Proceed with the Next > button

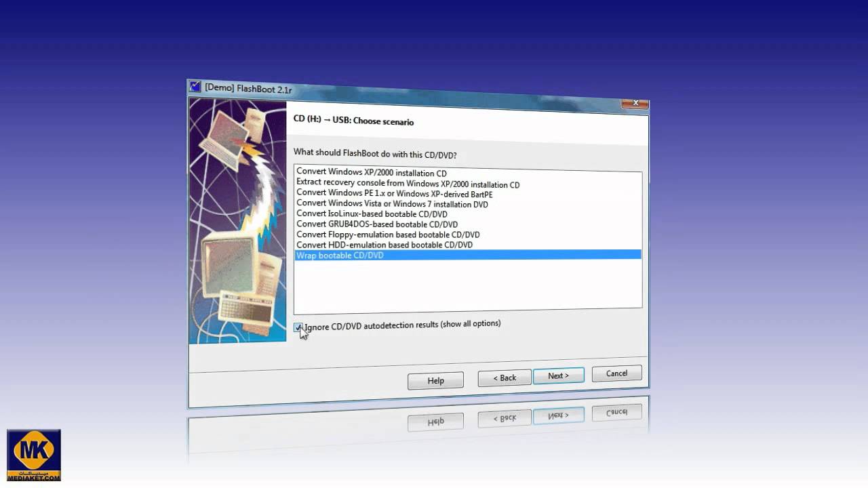point(559,375)
